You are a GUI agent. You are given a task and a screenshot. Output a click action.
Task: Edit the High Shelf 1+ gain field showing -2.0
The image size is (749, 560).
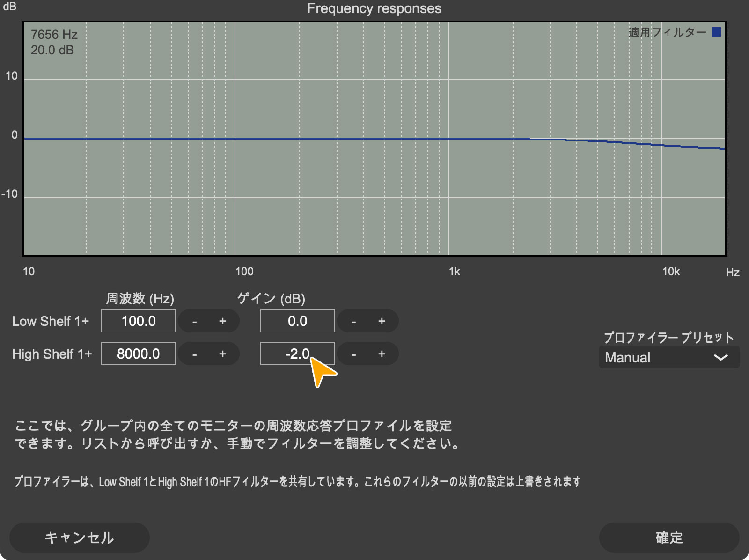pyautogui.click(x=297, y=354)
